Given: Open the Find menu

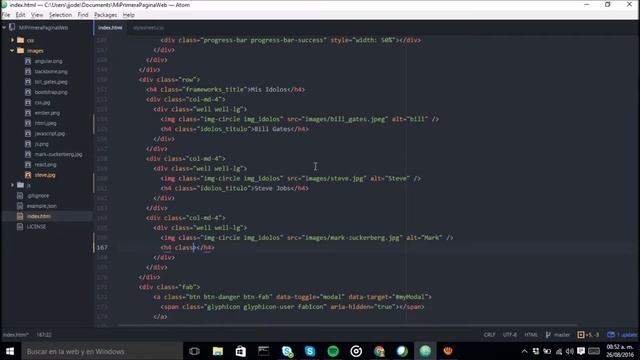Looking at the screenshot, I should (83, 15).
